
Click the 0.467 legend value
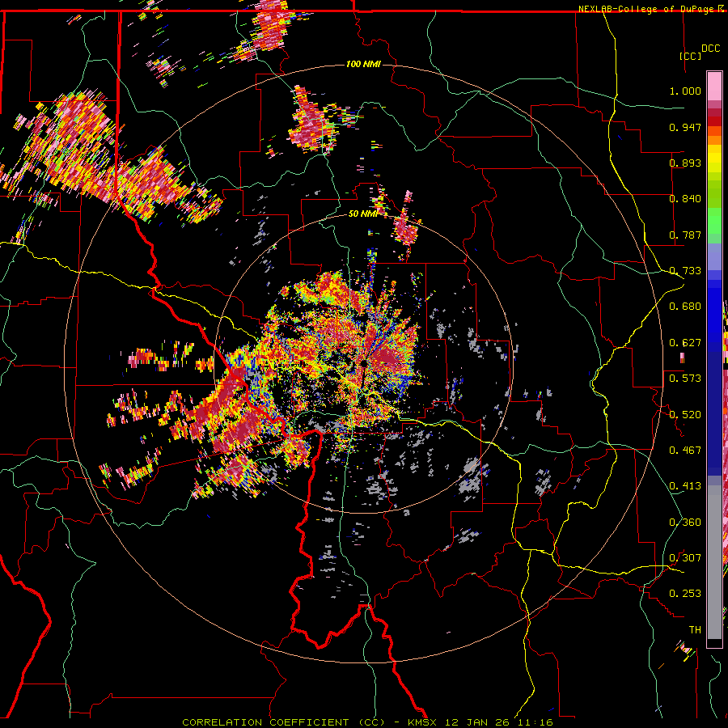[x=685, y=451]
